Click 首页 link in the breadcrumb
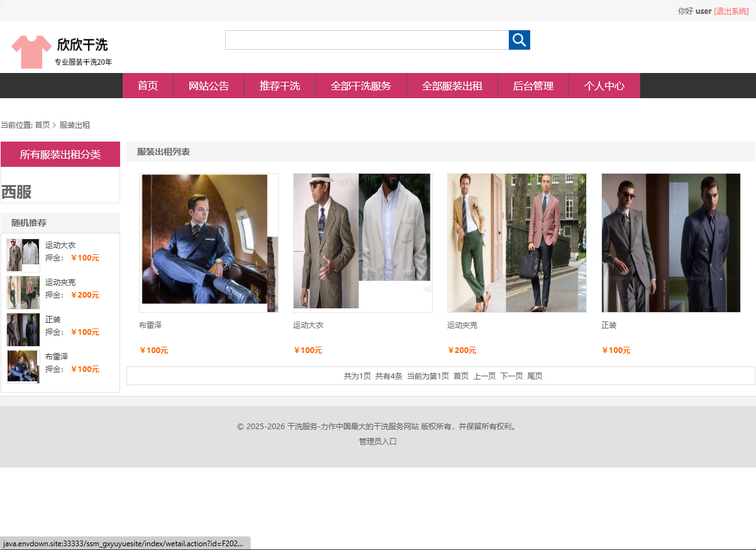 (x=42, y=125)
